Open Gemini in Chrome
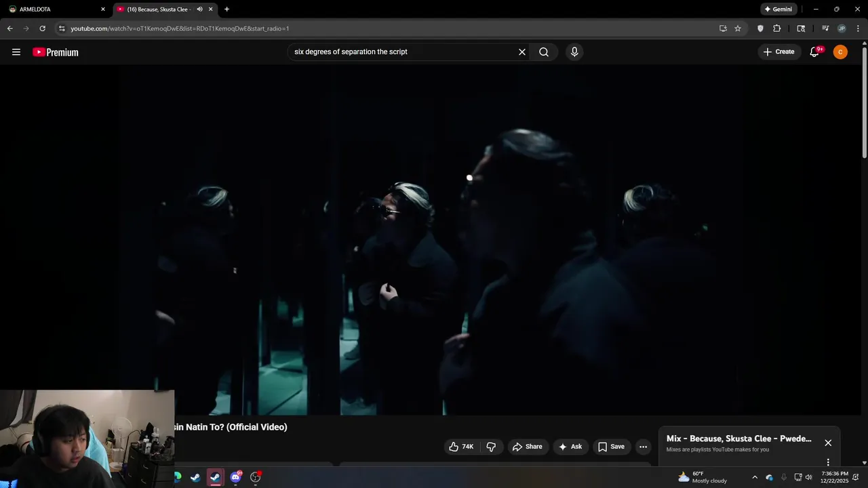868x488 pixels. [x=778, y=9]
